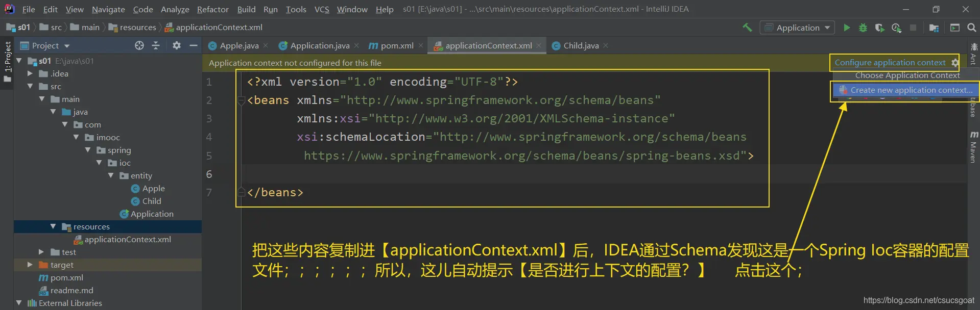Close the Apple.java tab

coord(266,45)
